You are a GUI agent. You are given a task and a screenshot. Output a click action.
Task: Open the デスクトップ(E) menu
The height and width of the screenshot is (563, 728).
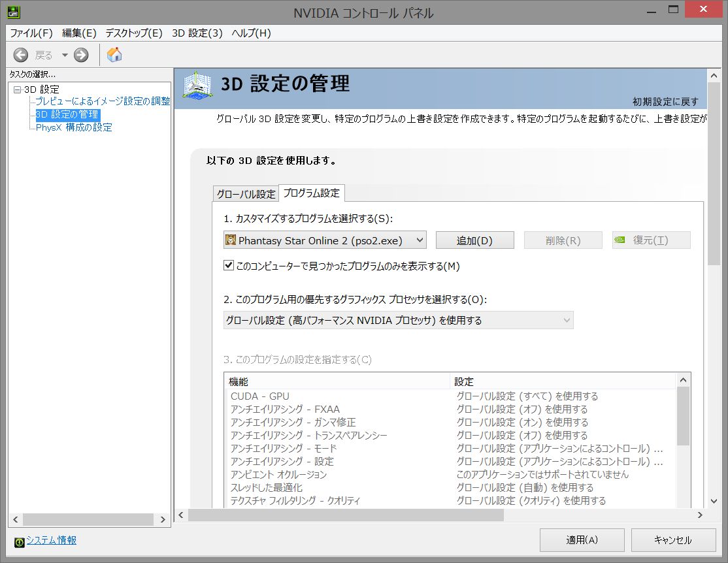click(x=134, y=33)
